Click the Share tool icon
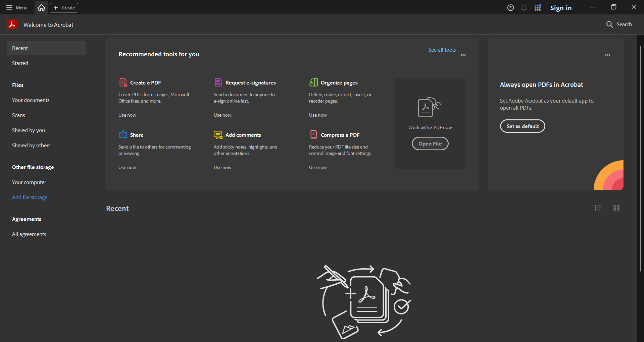The image size is (644, 342). click(x=123, y=134)
